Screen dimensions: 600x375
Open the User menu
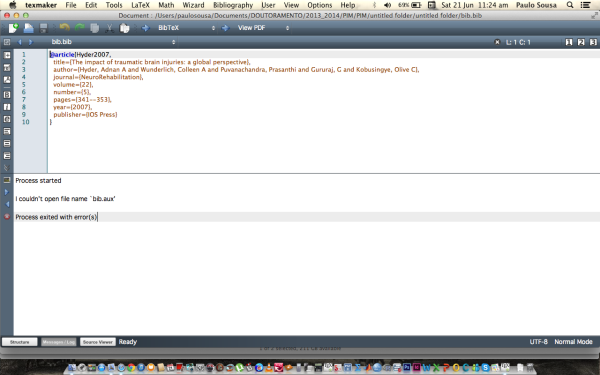(268, 5)
